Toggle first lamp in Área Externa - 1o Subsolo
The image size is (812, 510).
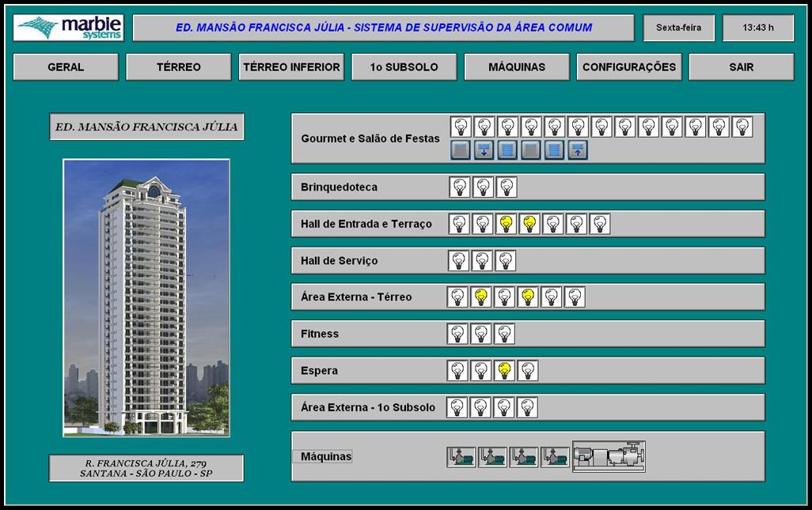click(457, 407)
